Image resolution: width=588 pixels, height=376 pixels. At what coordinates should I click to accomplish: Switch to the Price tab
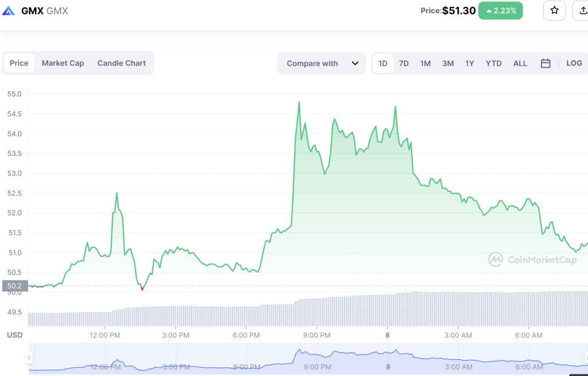[19, 63]
